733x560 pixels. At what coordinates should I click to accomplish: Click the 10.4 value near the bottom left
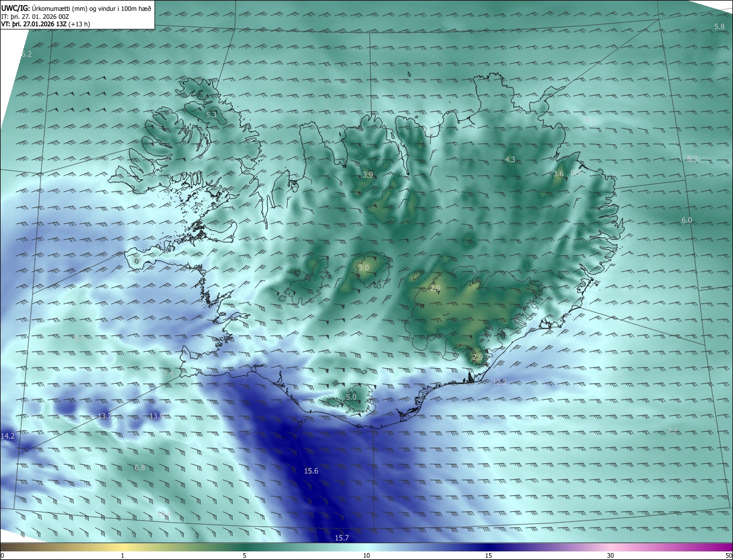[x=164, y=514]
